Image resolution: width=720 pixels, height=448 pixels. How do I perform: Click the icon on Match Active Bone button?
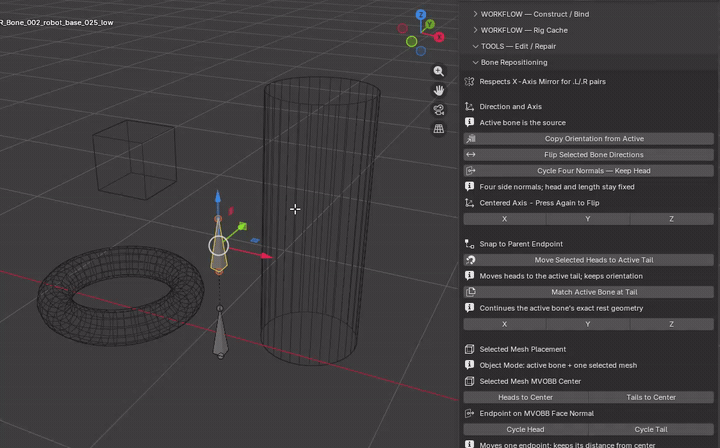point(471,292)
